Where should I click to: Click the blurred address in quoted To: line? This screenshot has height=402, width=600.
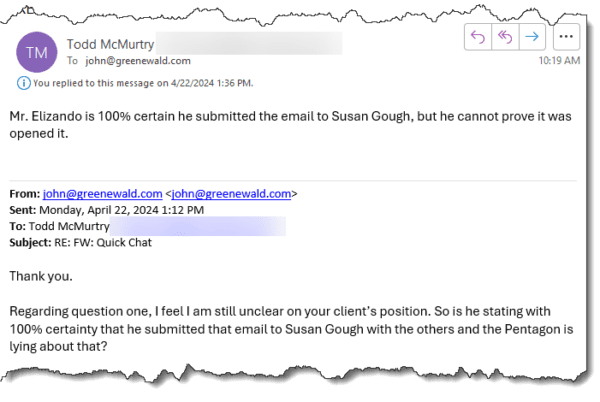point(198,226)
